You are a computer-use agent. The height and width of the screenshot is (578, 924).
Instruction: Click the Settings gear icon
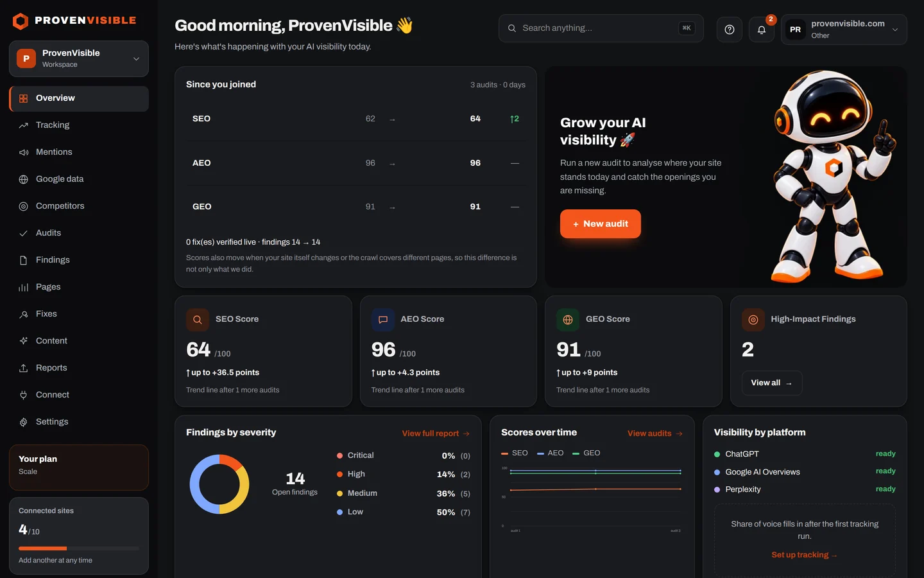(x=24, y=422)
